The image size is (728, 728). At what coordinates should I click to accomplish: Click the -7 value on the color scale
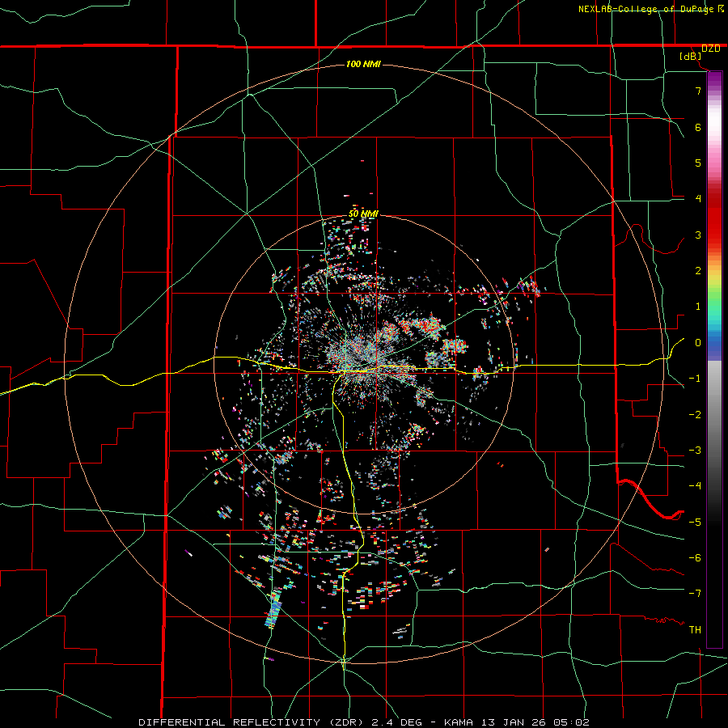[695, 594]
